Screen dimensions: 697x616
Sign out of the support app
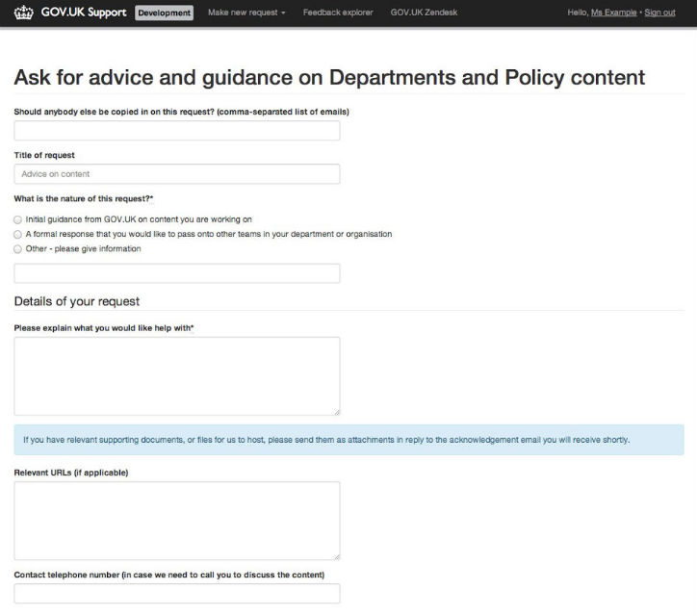[x=659, y=13]
